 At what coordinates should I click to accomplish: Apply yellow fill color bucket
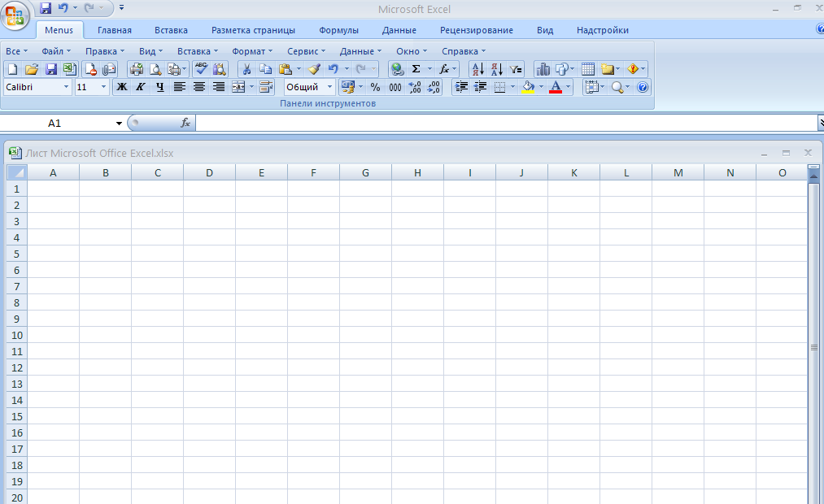pyautogui.click(x=528, y=87)
